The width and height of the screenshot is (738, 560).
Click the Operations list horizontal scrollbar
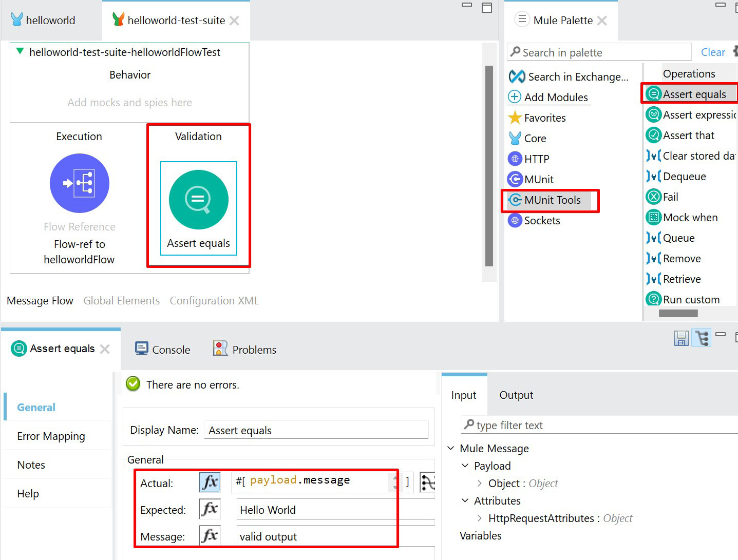pos(678,313)
